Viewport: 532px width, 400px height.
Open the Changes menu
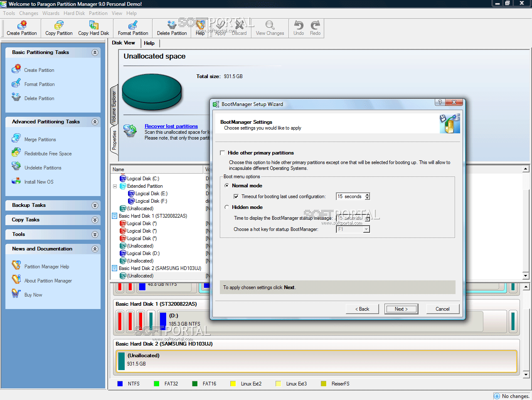29,13
